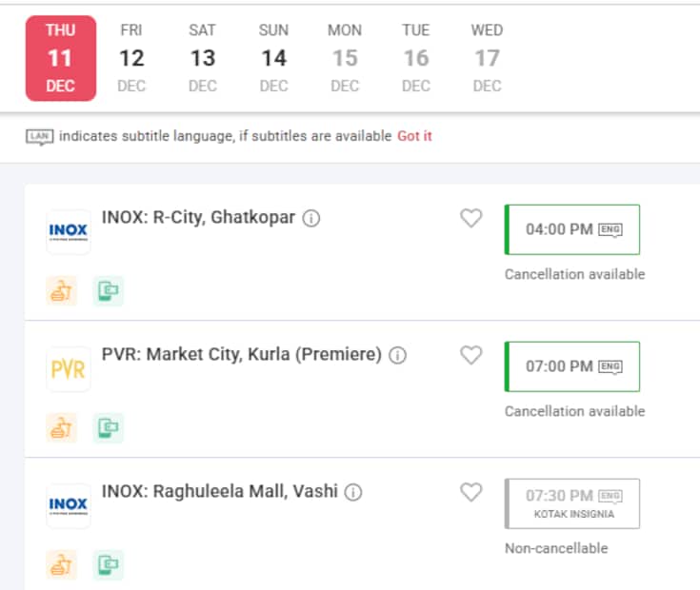The height and width of the screenshot is (590, 700).
Task: Click mobile ticket icon under INOX R-City
Action: point(109,291)
